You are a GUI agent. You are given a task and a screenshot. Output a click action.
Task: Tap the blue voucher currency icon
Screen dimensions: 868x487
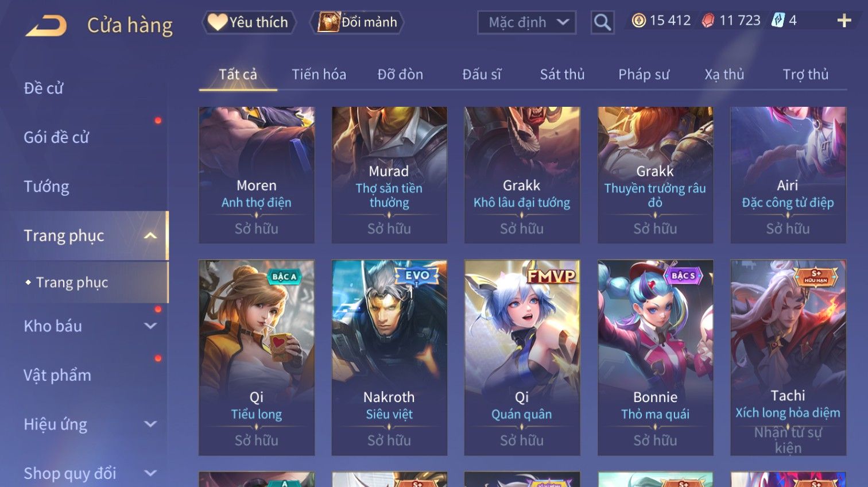pyautogui.click(x=777, y=21)
